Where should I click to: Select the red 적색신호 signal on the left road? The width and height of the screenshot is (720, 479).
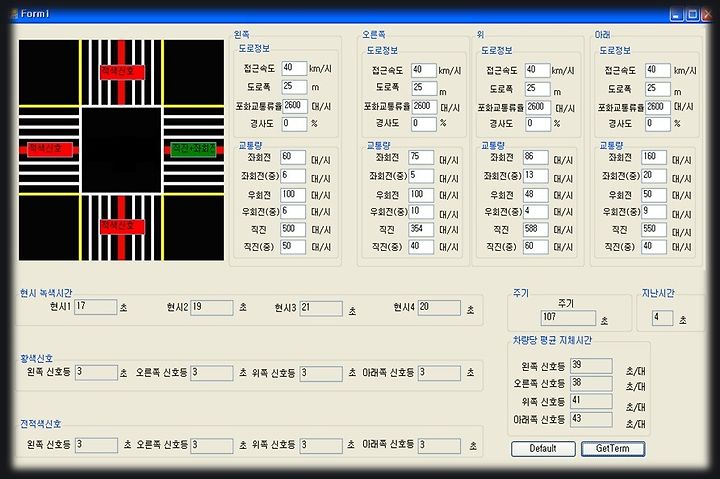[x=50, y=149]
